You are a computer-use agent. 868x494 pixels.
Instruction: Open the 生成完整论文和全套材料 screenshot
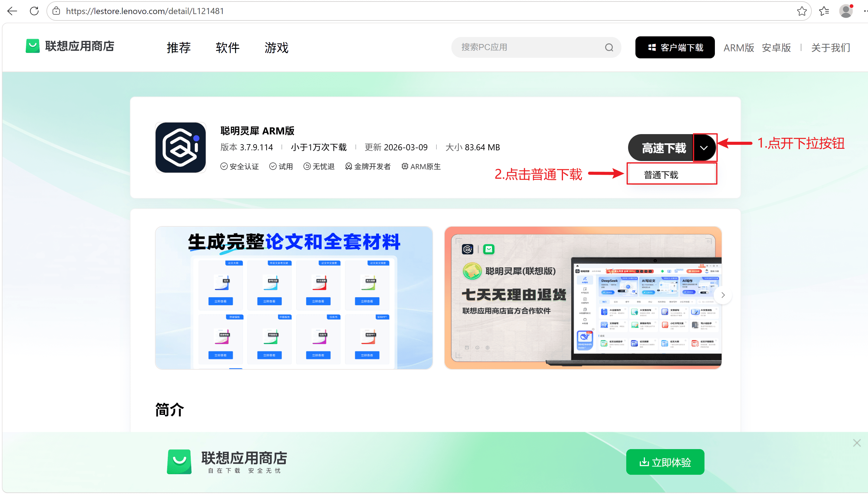(294, 298)
